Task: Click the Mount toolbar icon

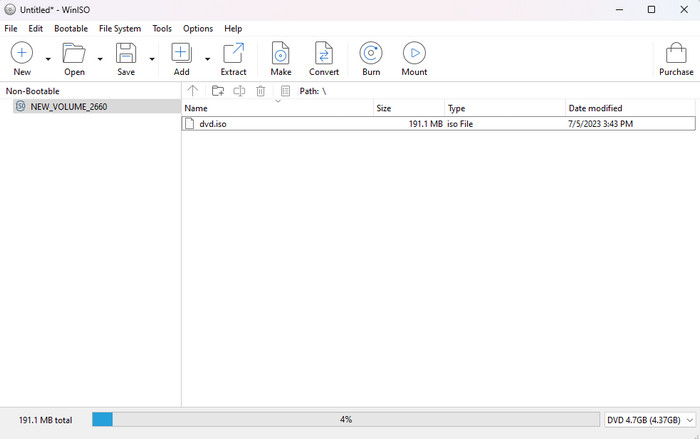Action: 414,53
